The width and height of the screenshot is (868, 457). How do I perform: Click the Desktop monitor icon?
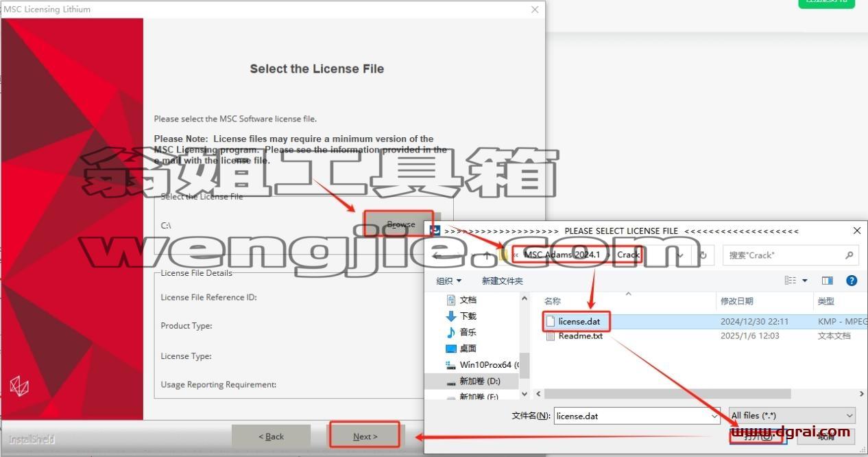(x=451, y=349)
